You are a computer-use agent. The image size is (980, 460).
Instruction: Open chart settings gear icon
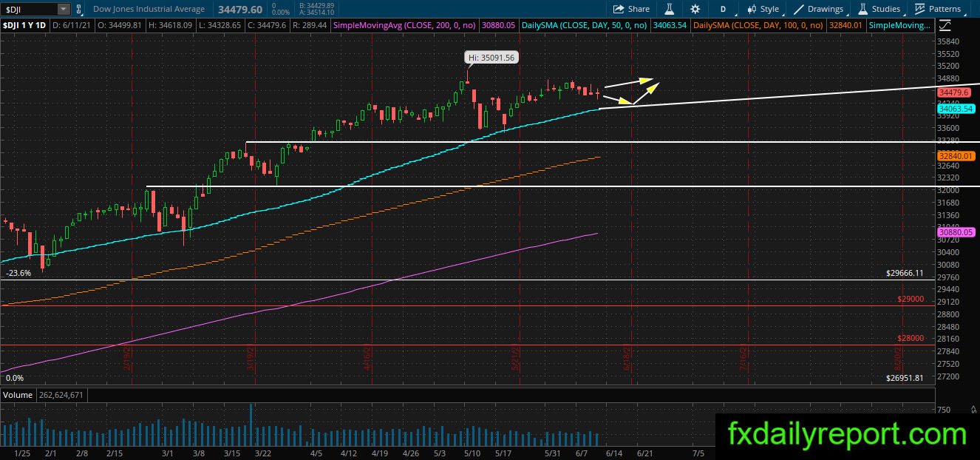695,9
